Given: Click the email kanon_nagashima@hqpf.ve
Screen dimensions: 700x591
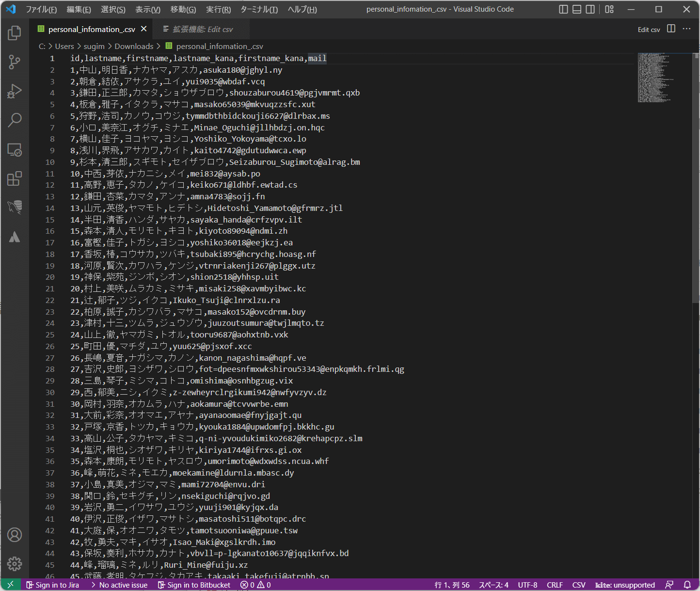Looking at the screenshot, I should tap(253, 358).
